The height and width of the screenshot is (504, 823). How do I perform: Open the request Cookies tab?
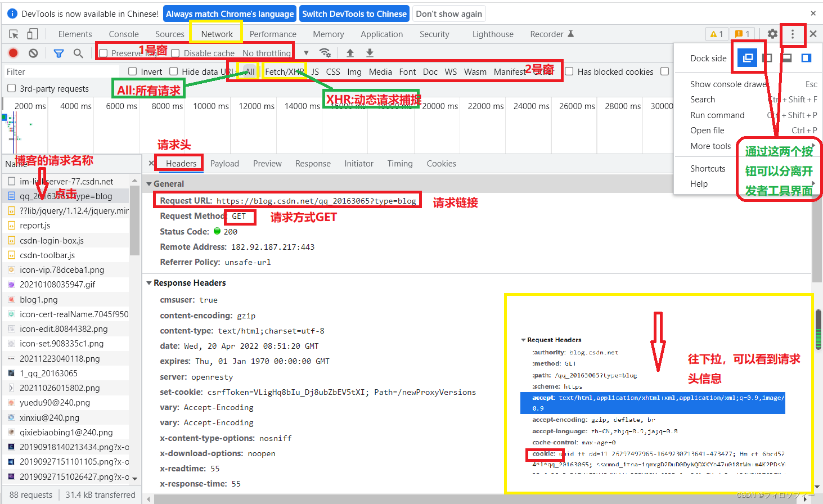[441, 164]
